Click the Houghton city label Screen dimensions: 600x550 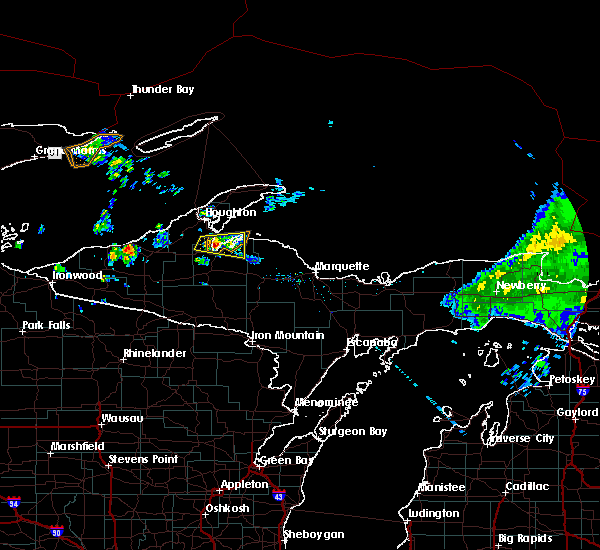tap(231, 212)
